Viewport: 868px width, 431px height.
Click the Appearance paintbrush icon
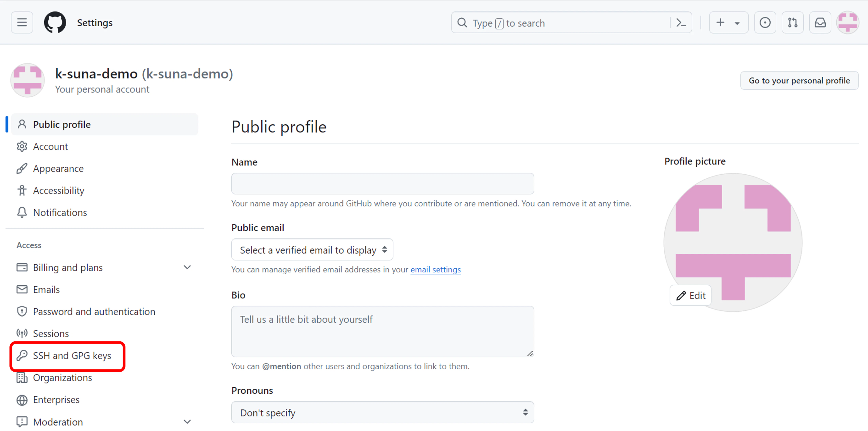[x=22, y=168]
